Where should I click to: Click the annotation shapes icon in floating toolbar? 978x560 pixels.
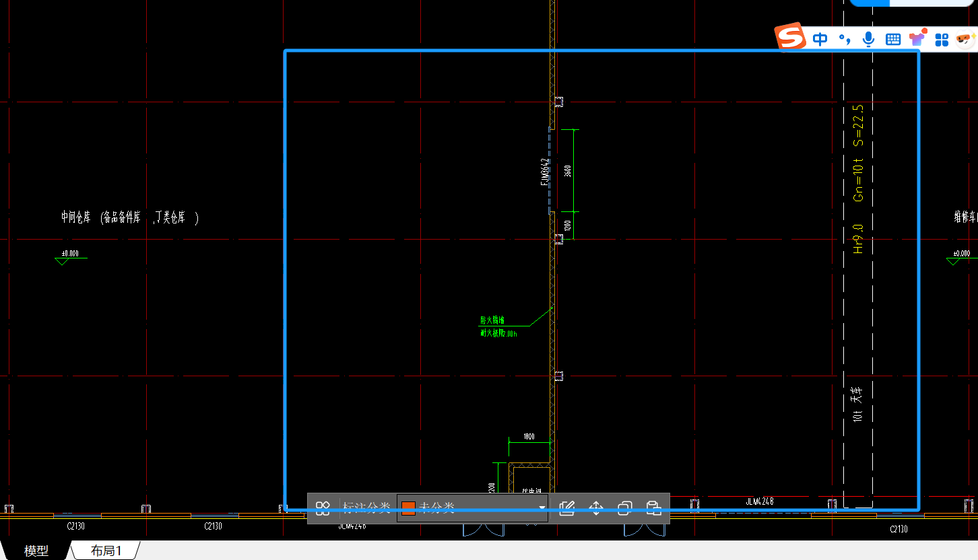(323, 508)
